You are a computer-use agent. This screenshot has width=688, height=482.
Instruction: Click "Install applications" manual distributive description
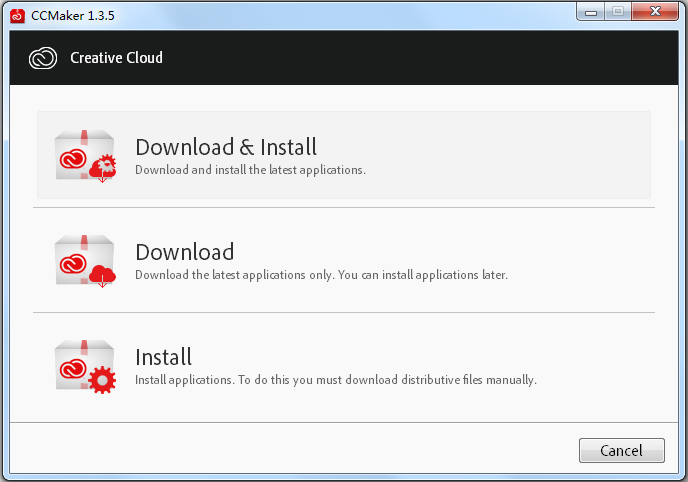pyautogui.click(x=336, y=380)
